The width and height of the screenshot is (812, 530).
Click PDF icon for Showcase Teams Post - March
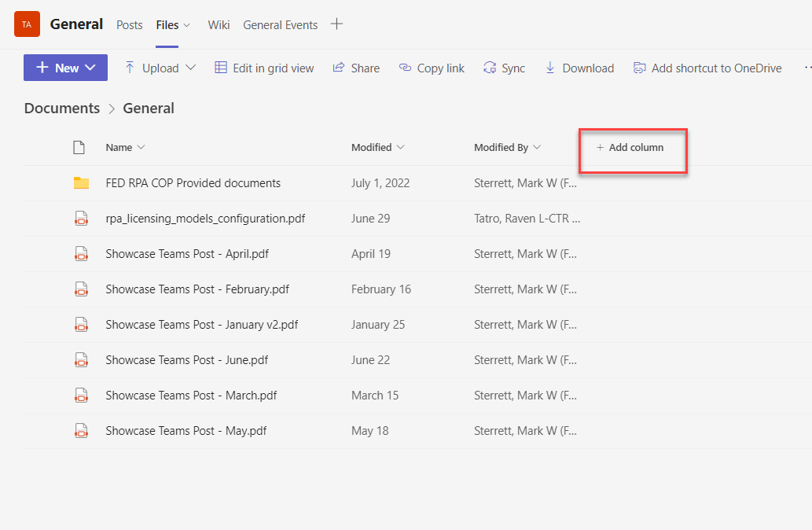(81, 396)
